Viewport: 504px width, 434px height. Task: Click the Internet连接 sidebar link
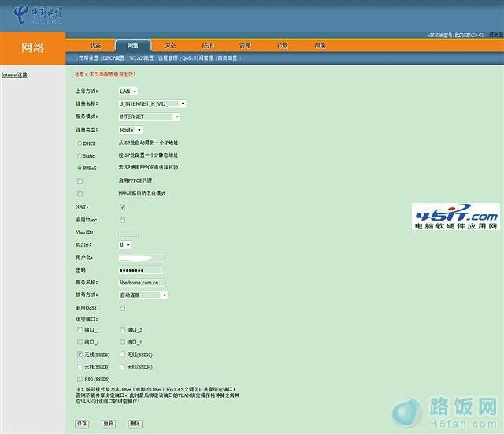click(x=14, y=76)
